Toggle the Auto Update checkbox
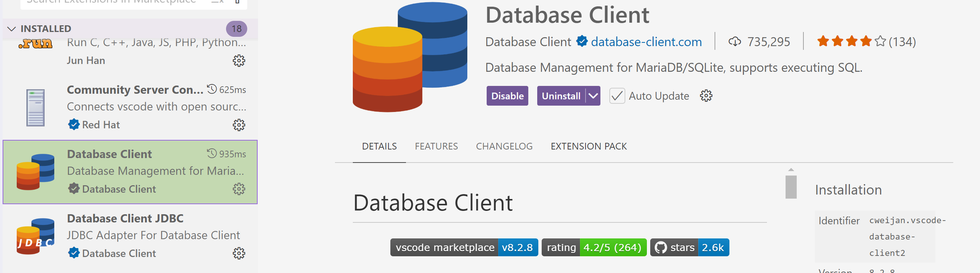 point(617,96)
